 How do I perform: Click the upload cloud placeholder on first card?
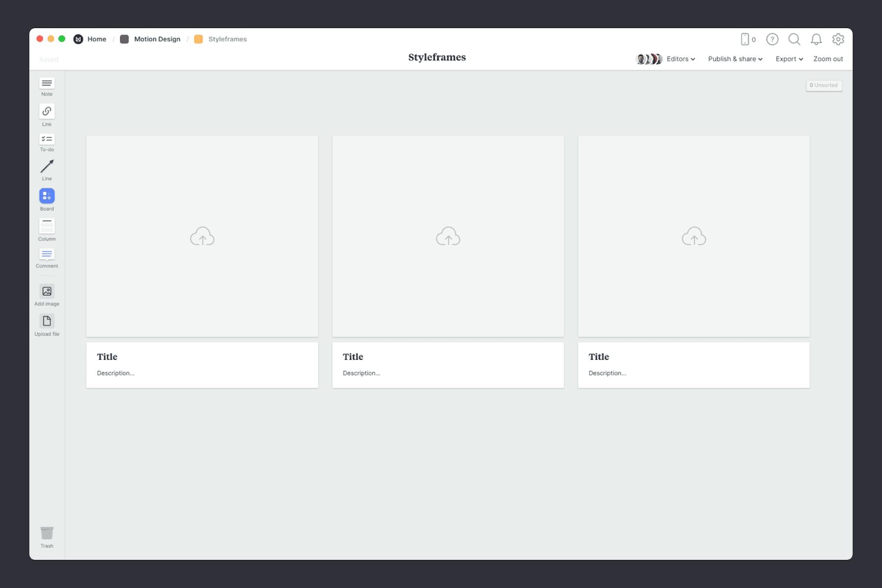pos(202,237)
